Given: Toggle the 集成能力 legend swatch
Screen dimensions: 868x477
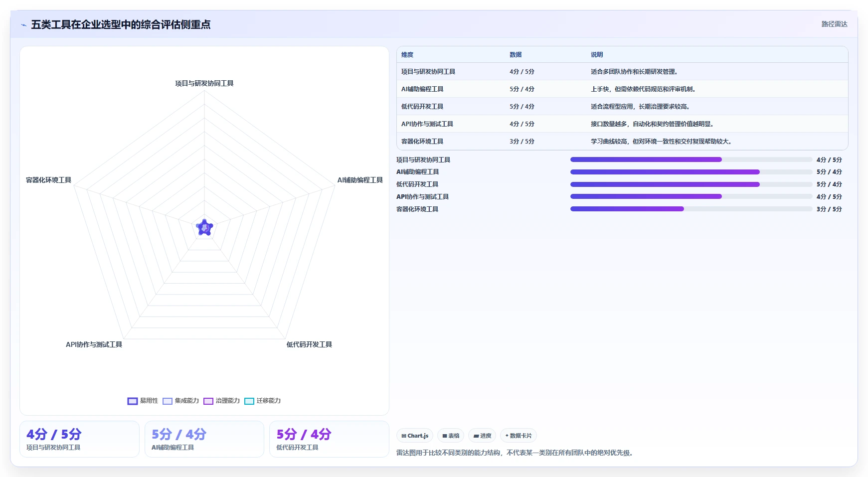Looking at the screenshot, I should (168, 401).
